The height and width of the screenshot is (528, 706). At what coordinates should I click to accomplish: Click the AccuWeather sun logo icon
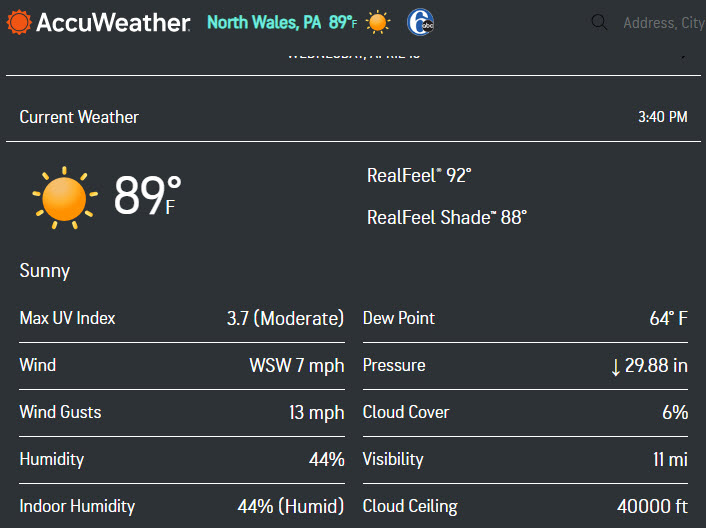[19, 22]
